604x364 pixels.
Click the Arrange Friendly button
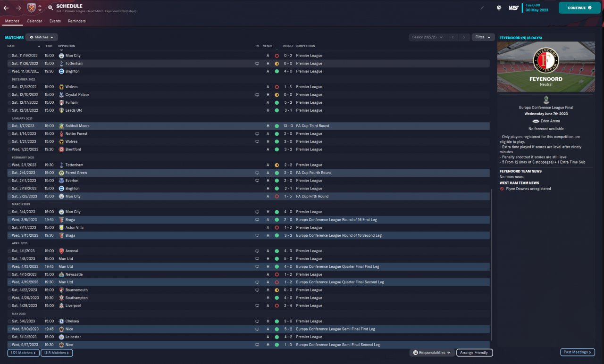475,353
